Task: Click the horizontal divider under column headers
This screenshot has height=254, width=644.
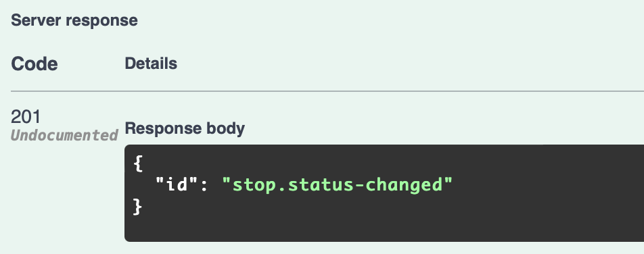Action: click(327, 91)
